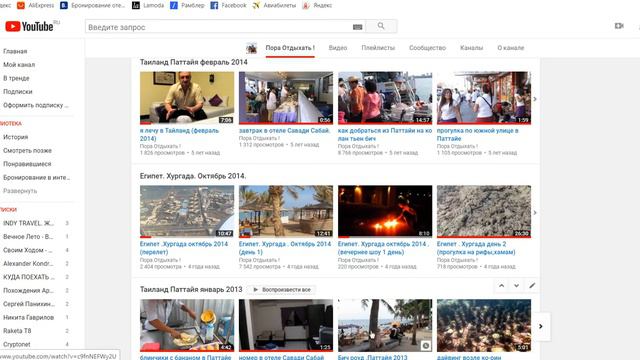Open Никита Гаврилов subscription

point(28,317)
